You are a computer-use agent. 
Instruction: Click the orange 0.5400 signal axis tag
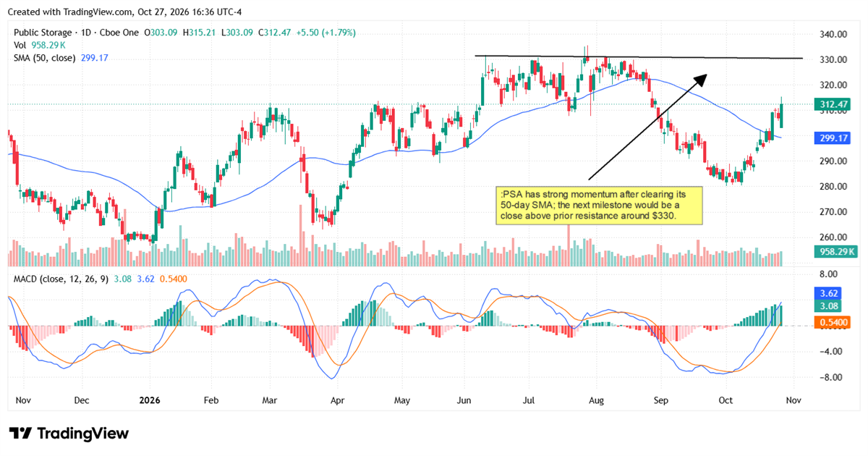pos(834,321)
